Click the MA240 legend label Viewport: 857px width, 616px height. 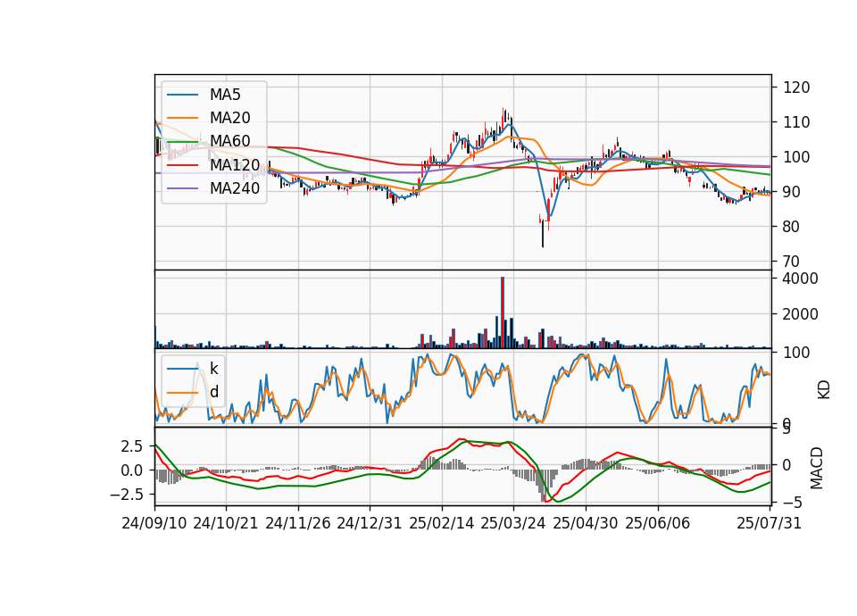coord(235,188)
